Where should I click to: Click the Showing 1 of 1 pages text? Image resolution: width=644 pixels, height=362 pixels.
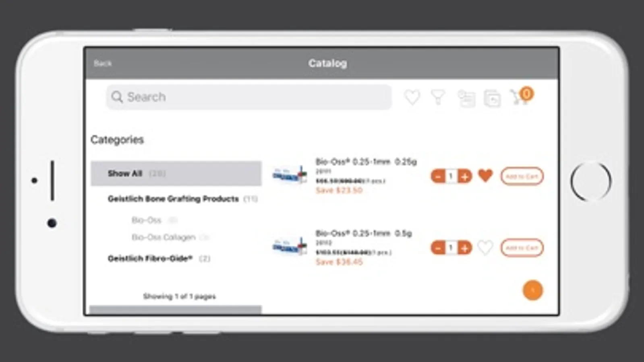tap(180, 296)
